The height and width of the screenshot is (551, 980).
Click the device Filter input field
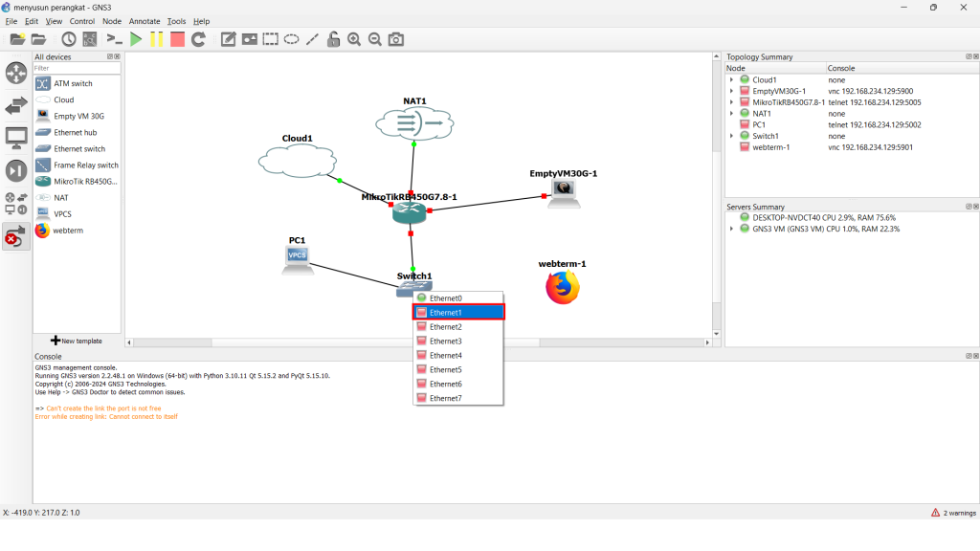pos(77,68)
